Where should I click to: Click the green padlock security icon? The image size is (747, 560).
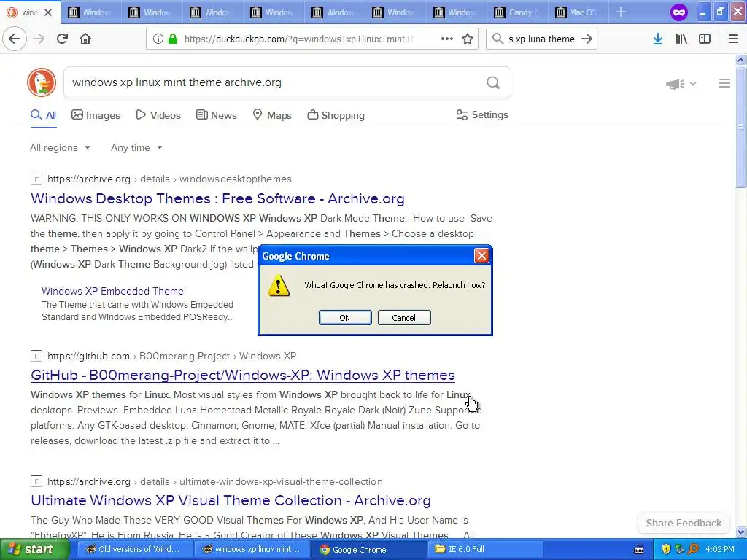tap(173, 39)
